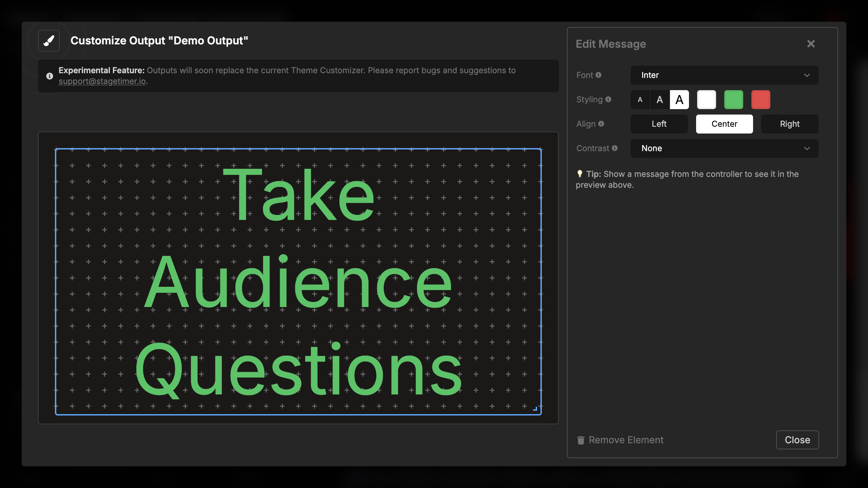Screen dimensions: 868x488
Task: Click the Close button
Action: tap(797, 440)
